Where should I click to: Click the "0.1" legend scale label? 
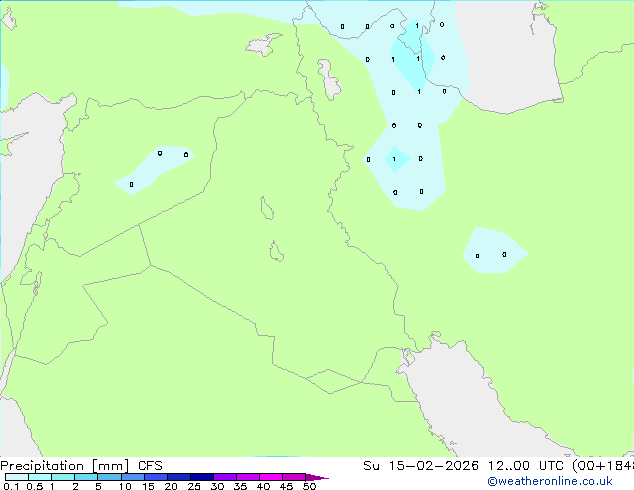[x=11, y=486]
